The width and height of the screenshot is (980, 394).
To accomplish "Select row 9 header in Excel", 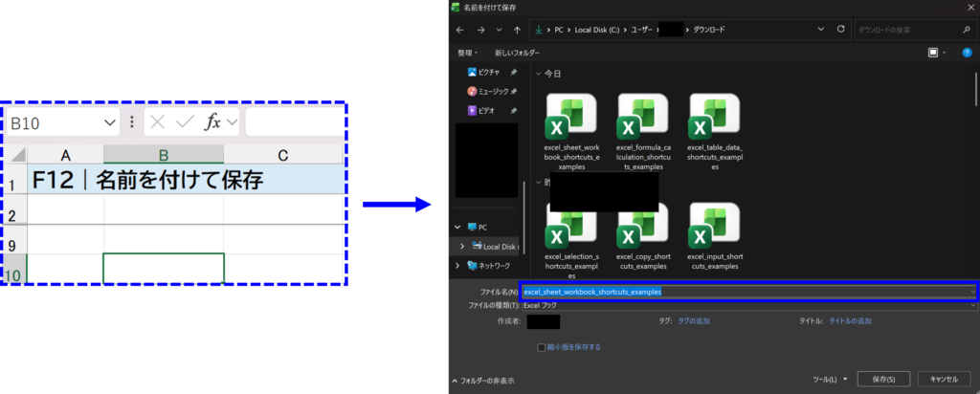I will [14, 240].
